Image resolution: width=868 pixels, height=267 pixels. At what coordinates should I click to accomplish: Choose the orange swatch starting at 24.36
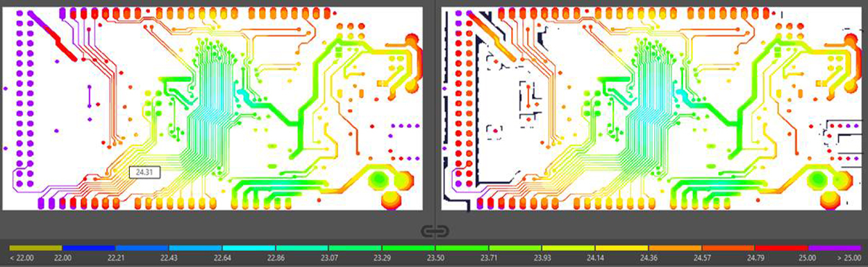click(675, 248)
